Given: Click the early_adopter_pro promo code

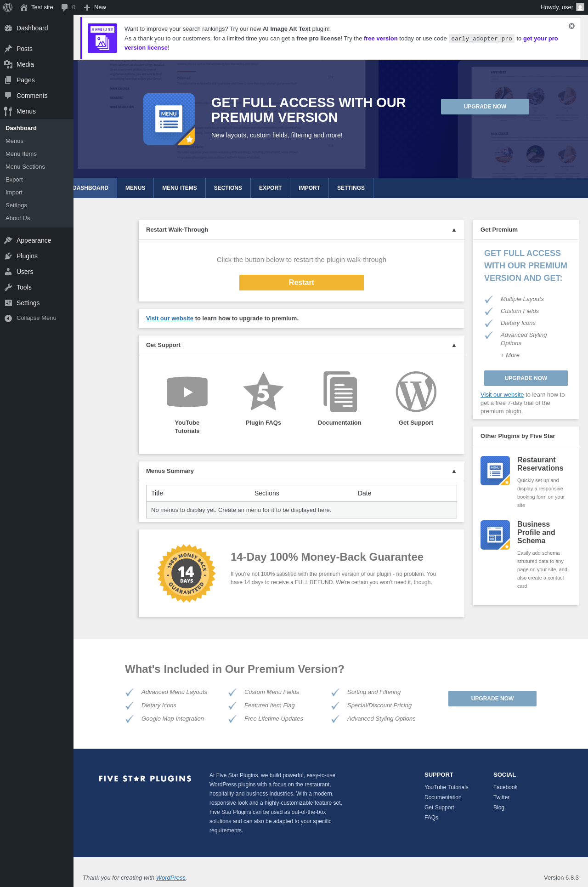Looking at the screenshot, I should coord(481,39).
